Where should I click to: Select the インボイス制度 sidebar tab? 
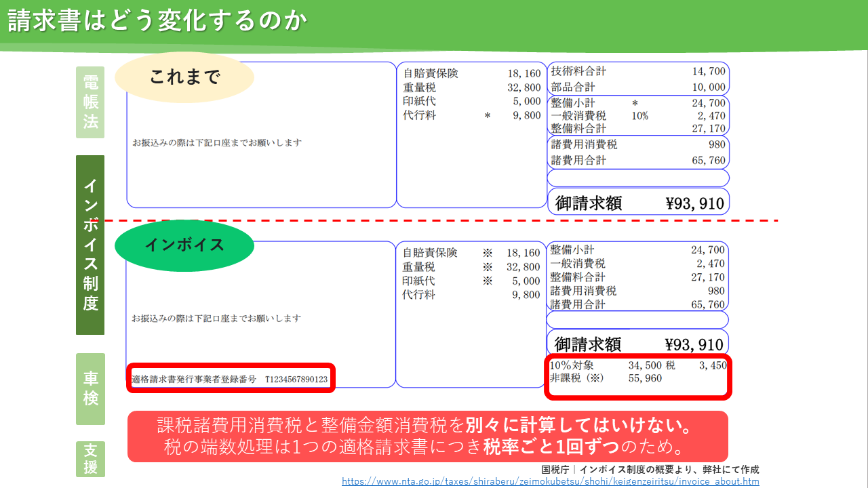(x=90, y=245)
